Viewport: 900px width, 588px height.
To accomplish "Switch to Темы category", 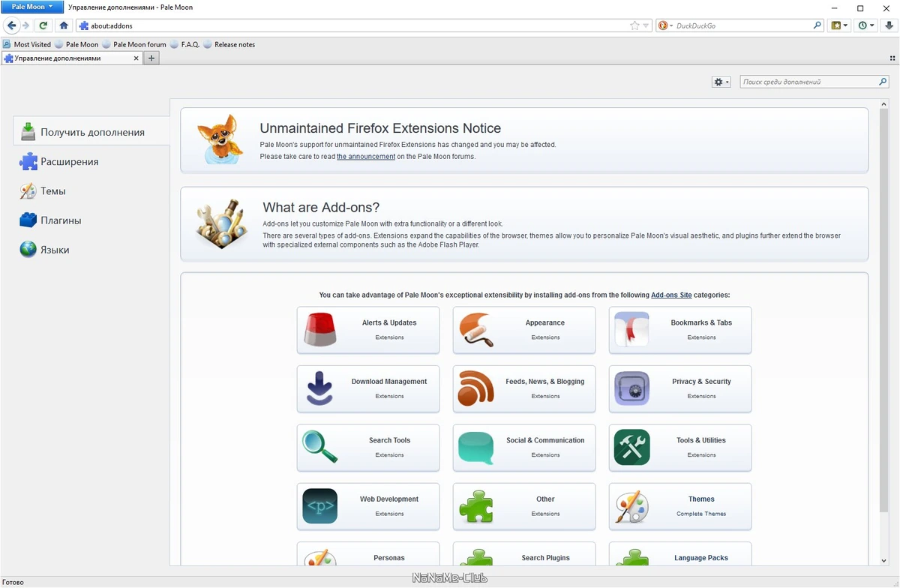I will 91,190.
